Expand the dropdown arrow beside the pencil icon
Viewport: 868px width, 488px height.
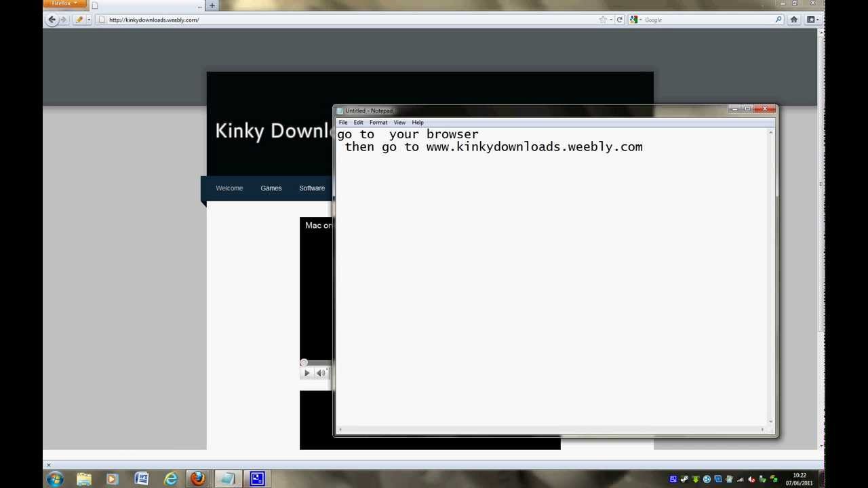point(89,20)
